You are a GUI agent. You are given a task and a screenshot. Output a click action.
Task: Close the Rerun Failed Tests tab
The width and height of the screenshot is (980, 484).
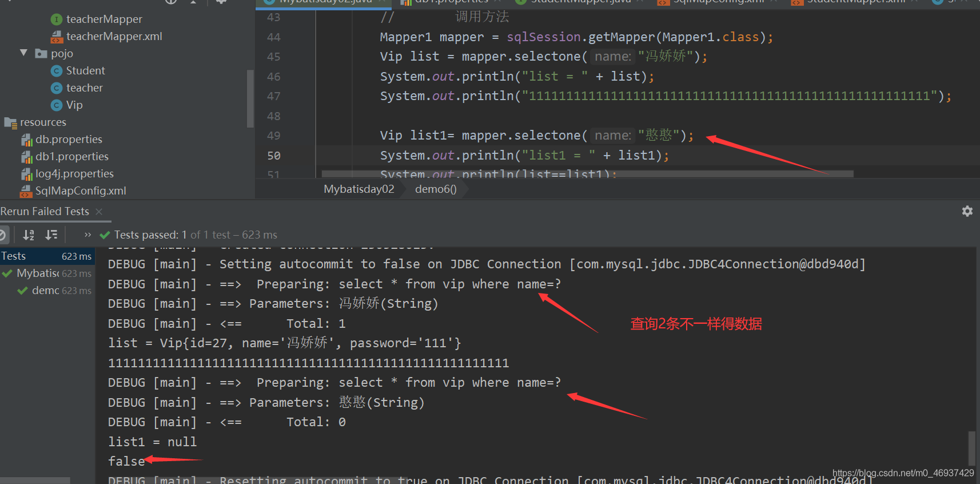[x=99, y=212]
